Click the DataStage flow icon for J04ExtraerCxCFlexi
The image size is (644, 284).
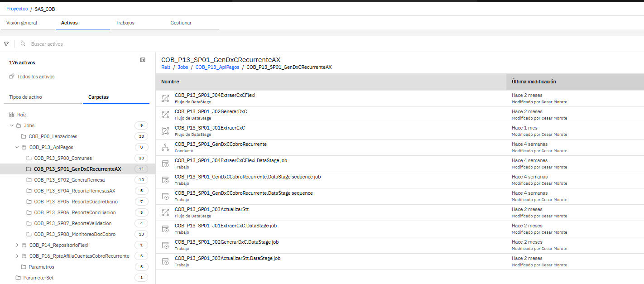(165, 98)
